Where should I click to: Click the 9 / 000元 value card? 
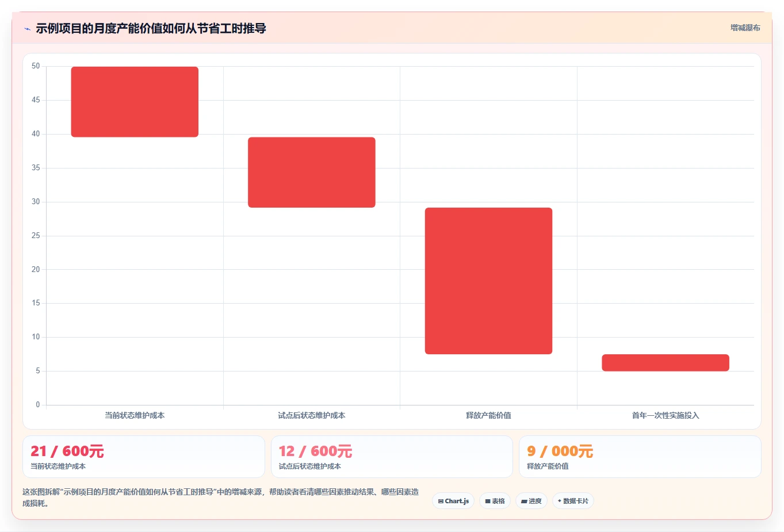tap(640, 457)
